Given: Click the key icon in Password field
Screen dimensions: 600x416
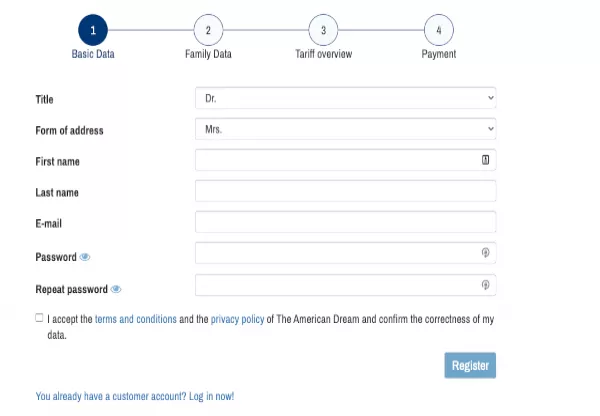Looking at the screenshot, I should click(485, 253).
